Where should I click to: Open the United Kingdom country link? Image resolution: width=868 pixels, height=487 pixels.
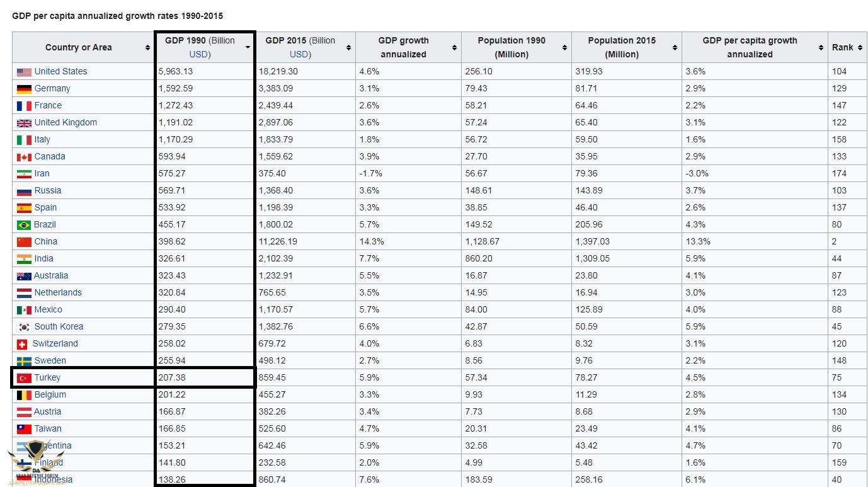pos(66,123)
